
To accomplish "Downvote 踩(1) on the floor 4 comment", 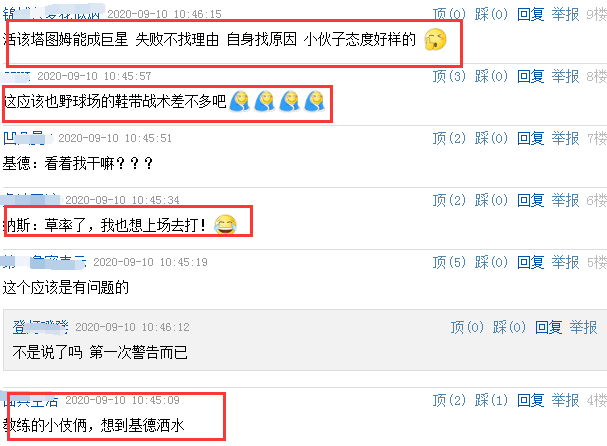I will [491, 400].
